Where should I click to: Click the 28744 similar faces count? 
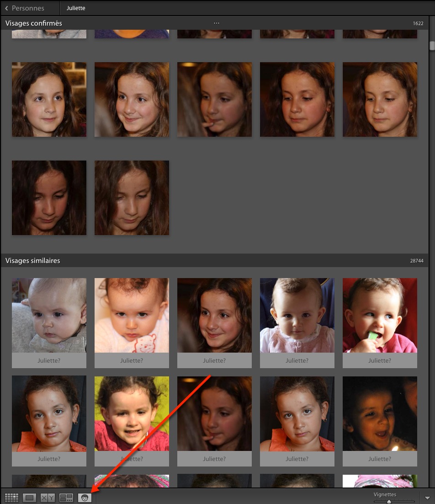click(x=416, y=261)
